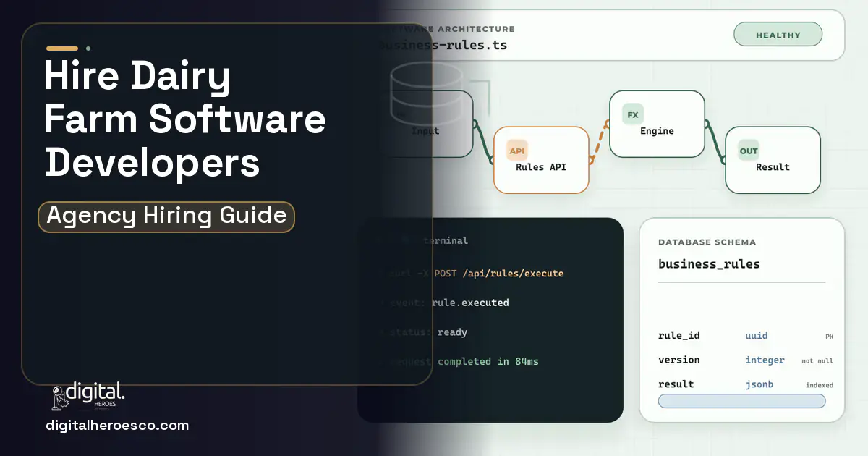The width and height of the screenshot is (868, 456).
Task: Open the digitalheroesco.com link
Action: [x=117, y=426]
